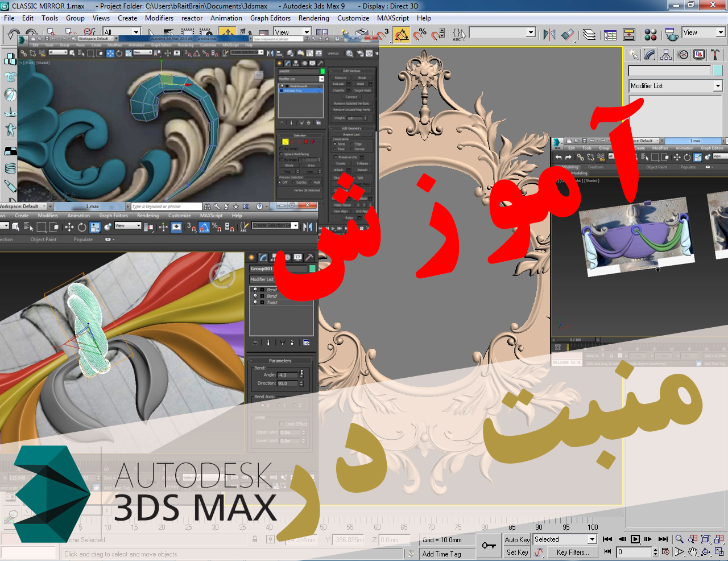Click the current frame number field
The height and width of the screenshot is (561, 728).
click(x=634, y=552)
